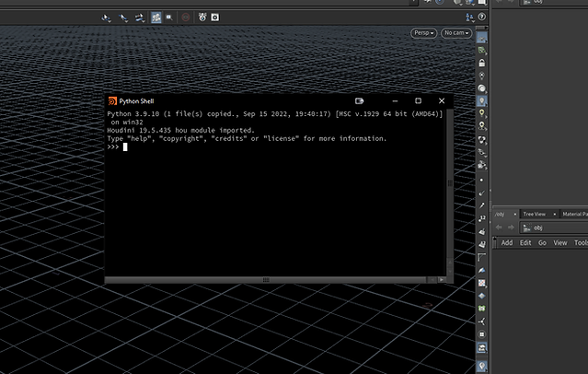
Task: Toggle the highlighted blue viewport toolbar icon
Action: 156,18
